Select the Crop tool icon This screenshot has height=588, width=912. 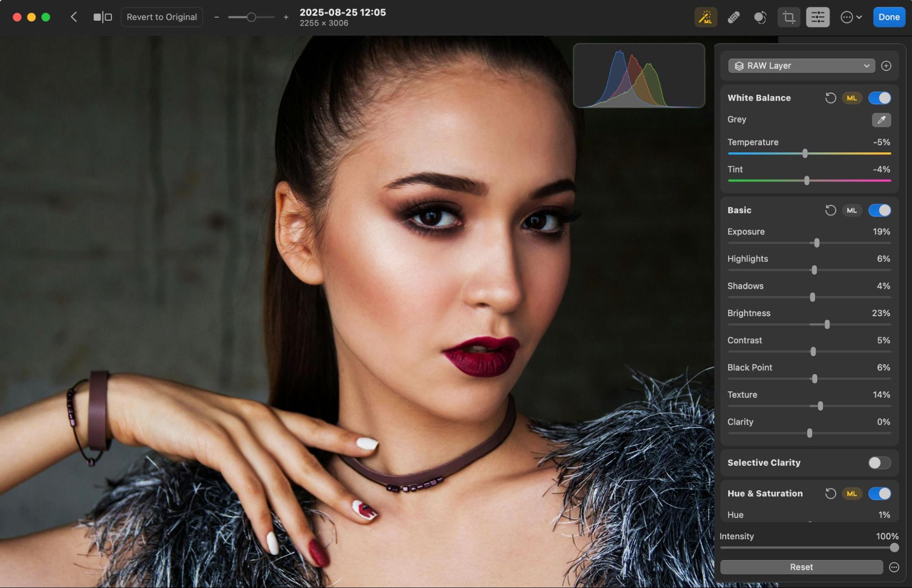point(788,17)
